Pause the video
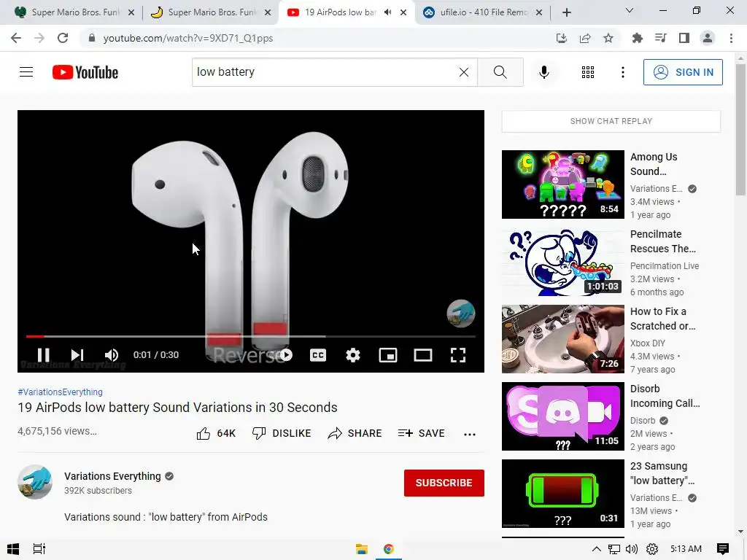 pyautogui.click(x=43, y=355)
